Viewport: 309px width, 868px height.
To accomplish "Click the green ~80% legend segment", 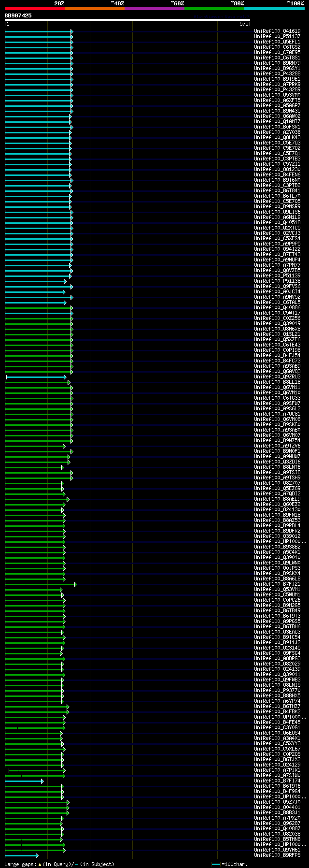I will [x=214, y=9].
